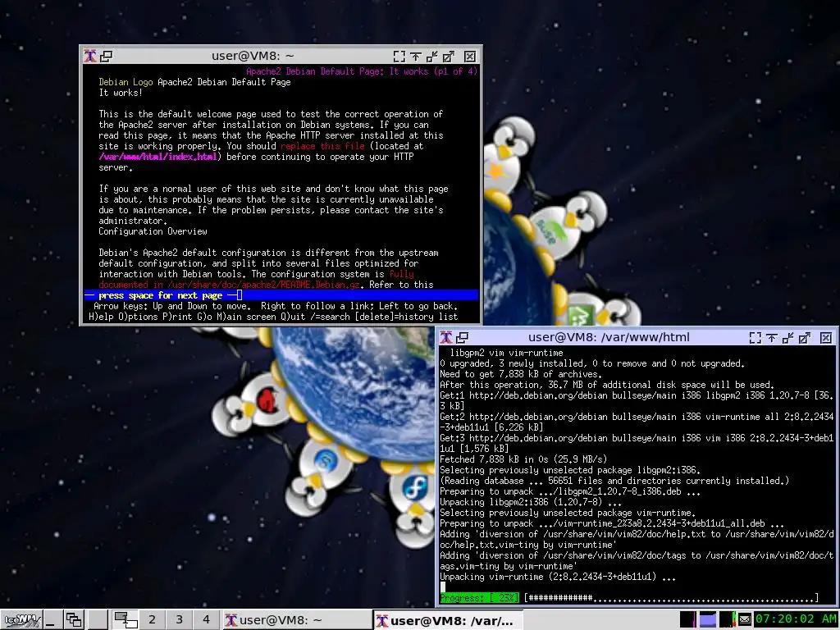Open the window list menu in taskbar
Screen dimensions: 840x630
73,620
